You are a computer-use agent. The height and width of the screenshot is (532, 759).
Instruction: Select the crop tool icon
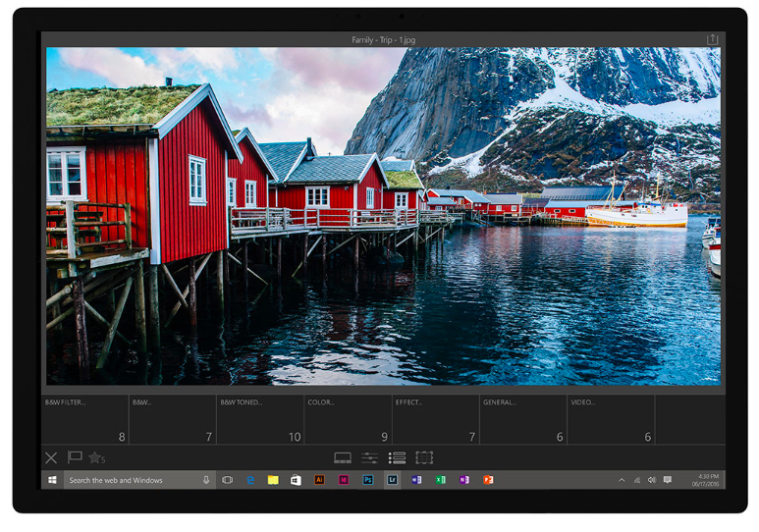(424, 457)
